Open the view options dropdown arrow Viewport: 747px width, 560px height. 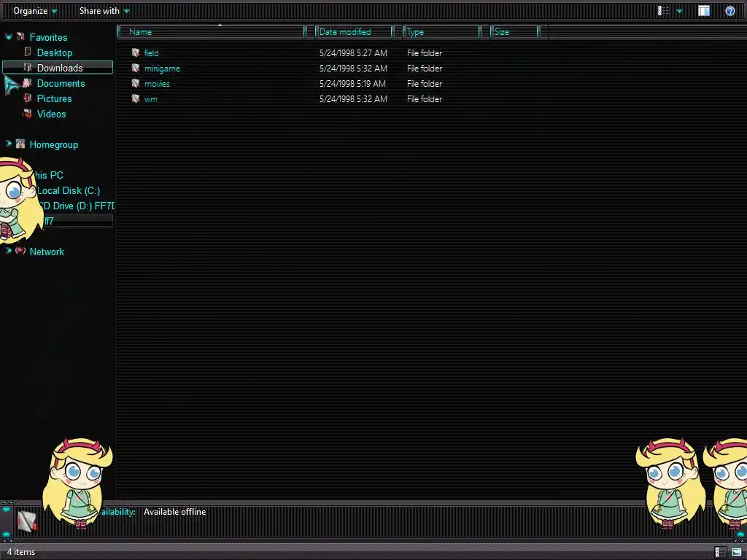[x=679, y=10]
